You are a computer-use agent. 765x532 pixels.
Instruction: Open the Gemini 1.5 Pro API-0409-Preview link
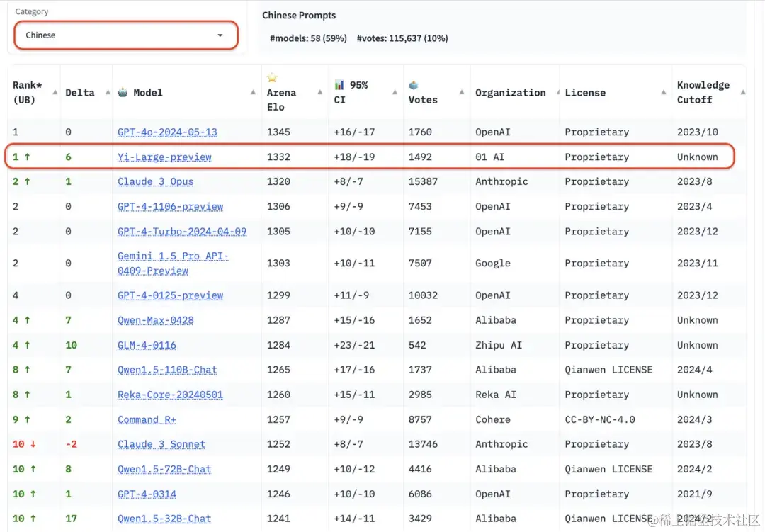pos(173,263)
